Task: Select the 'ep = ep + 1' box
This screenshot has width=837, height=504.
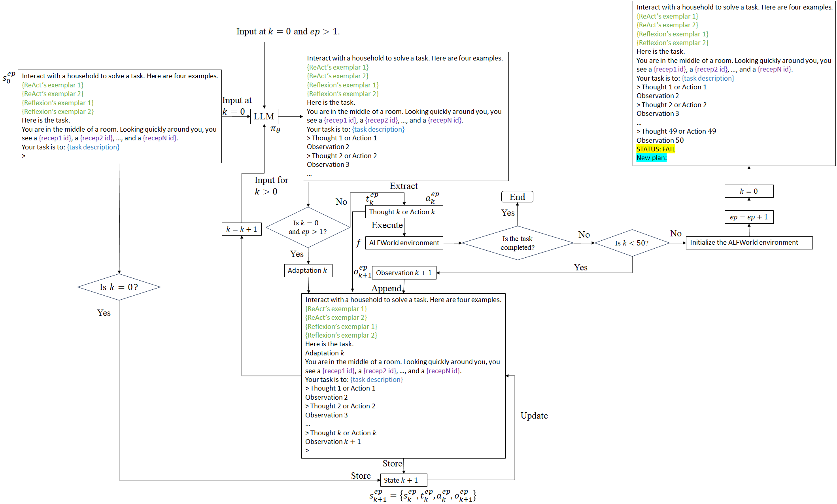Action: pyautogui.click(x=749, y=217)
